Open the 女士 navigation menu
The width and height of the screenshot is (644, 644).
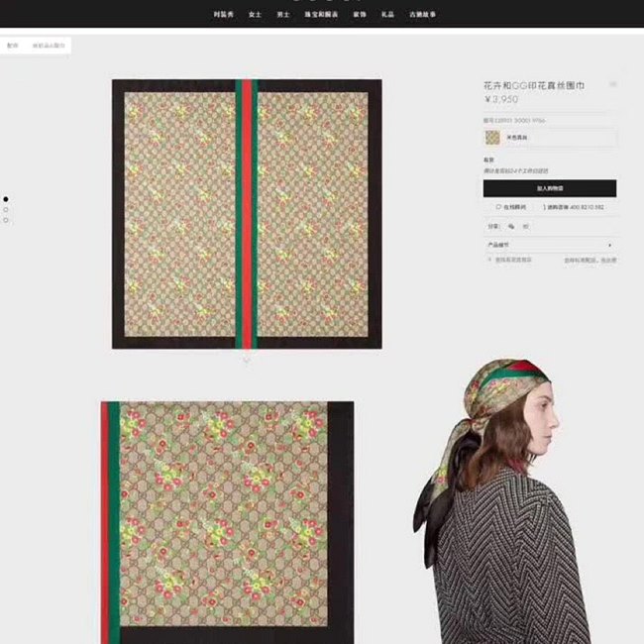(x=255, y=15)
